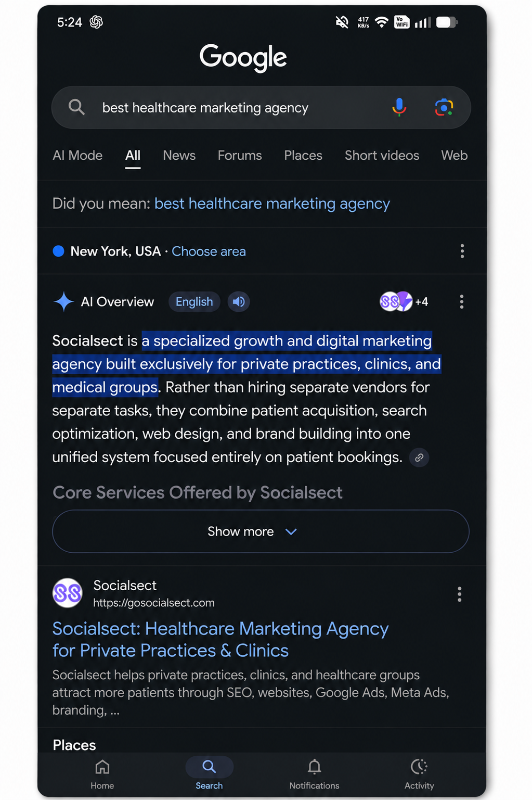The image size is (532, 800).
Task: Open three-dot menu beside New York location
Action: (x=462, y=251)
